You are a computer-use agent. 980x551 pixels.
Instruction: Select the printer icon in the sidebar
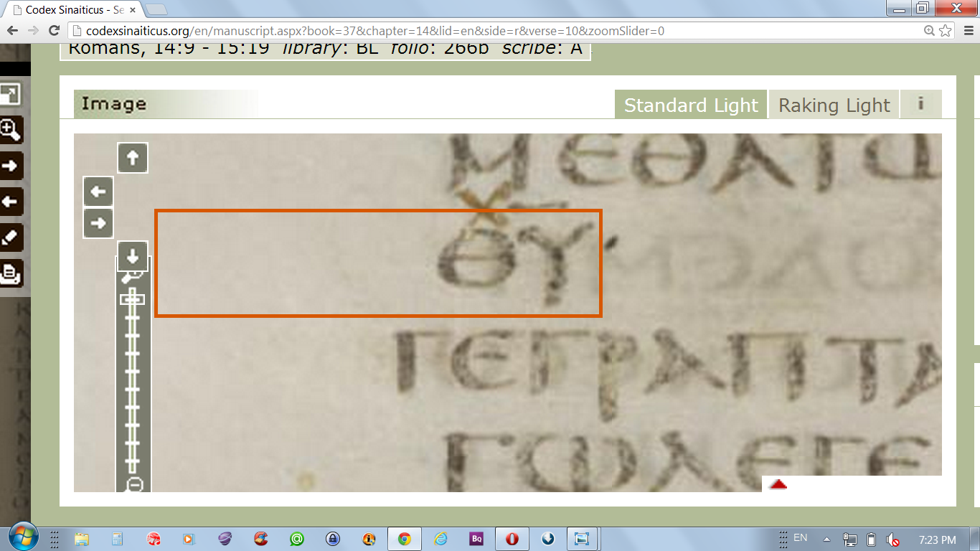[11, 273]
